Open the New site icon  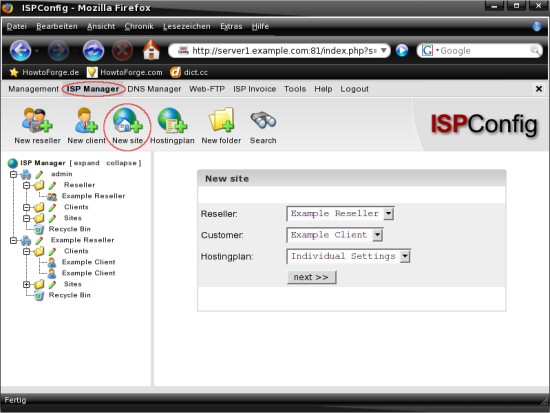[127, 120]
